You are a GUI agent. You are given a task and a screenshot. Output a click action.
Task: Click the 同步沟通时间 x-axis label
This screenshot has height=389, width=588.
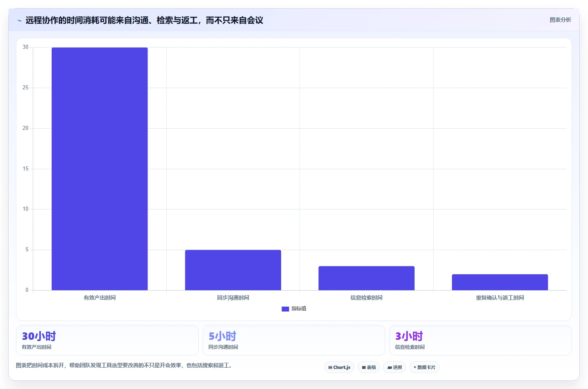(x=233, y=298)
